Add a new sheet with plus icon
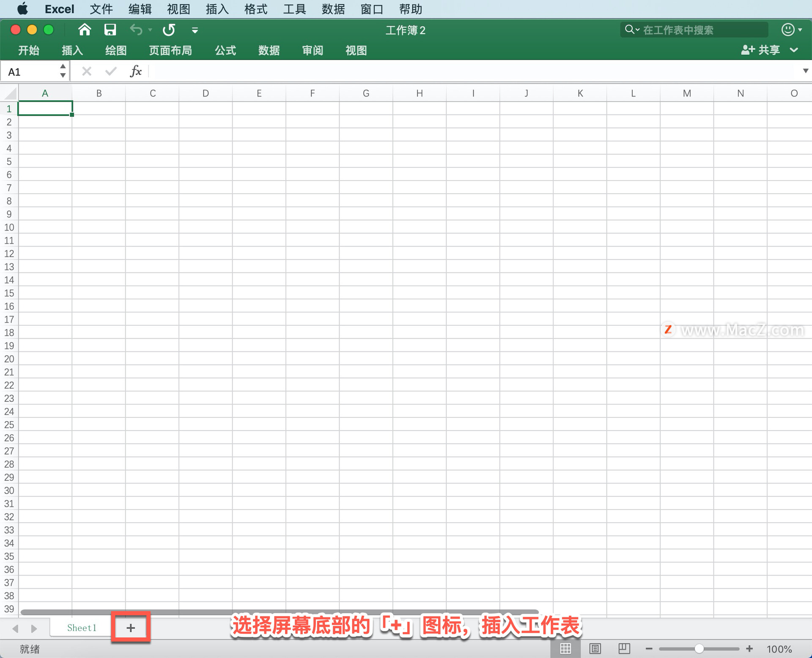Screen dimensions: 812x658 131,628
